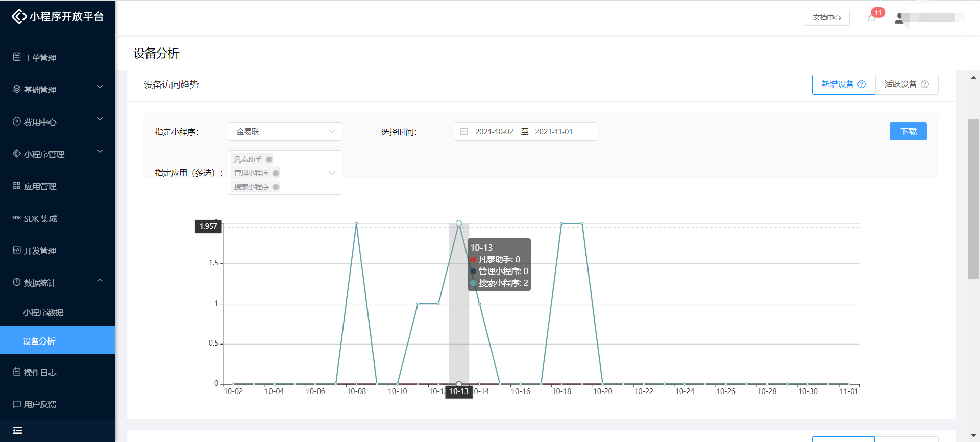Open the 金易联 mini program dropdown
Screen dimensions: 980x442
(284, 132)
